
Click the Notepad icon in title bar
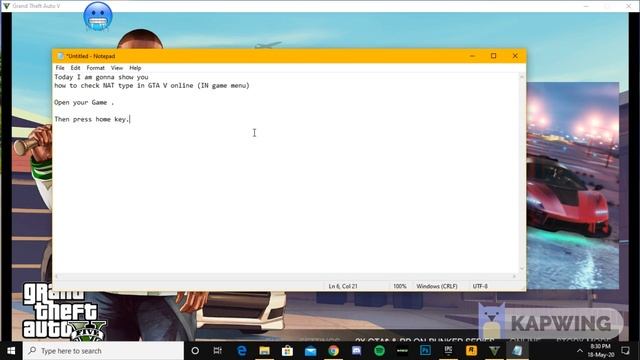coord(60,56)
